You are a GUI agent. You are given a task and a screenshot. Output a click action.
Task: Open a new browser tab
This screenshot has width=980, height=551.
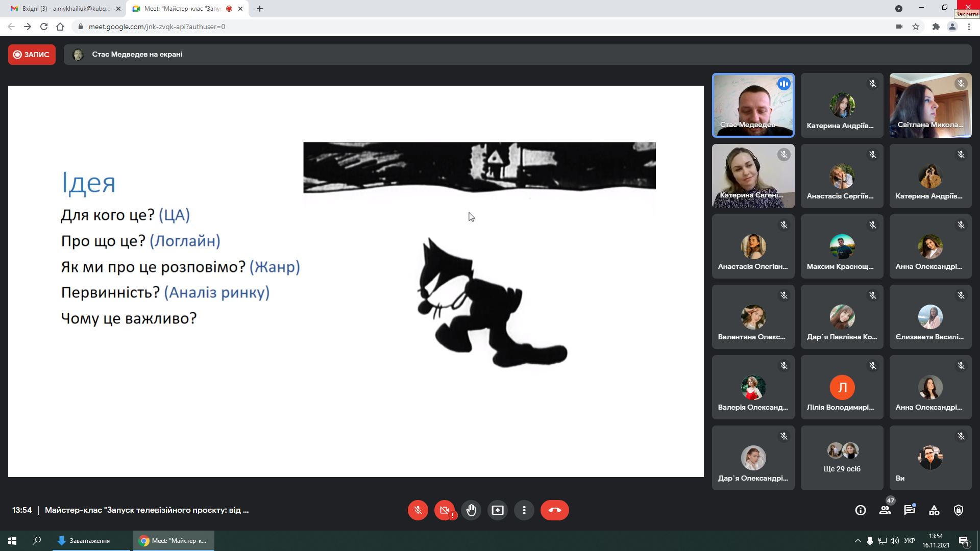click(x=260, y=9)
